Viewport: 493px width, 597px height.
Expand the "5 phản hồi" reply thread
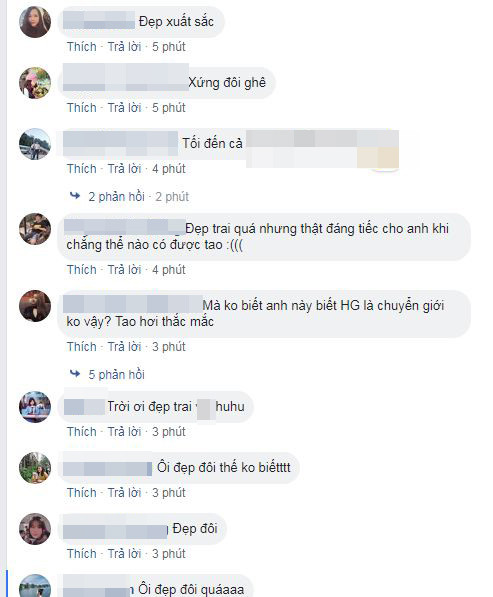(x=116, y=374)
